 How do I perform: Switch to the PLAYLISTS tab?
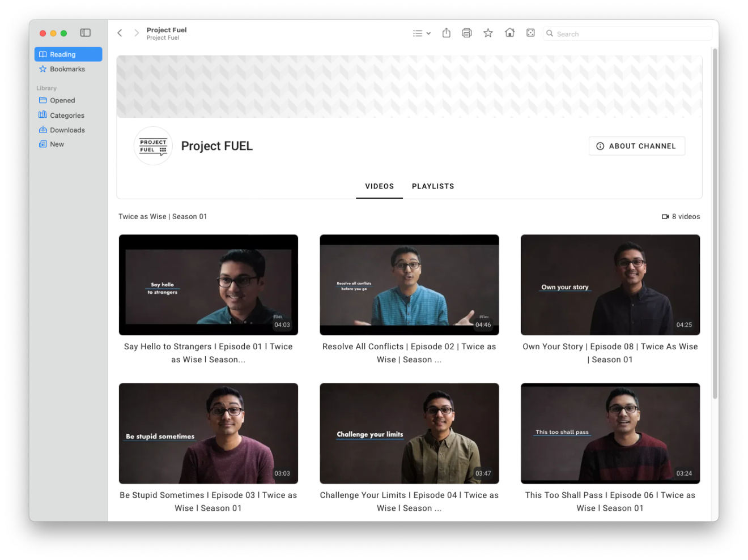(x=433, y=186)
